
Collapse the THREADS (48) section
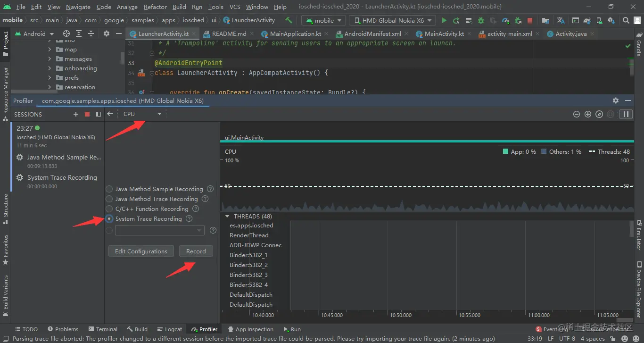[x=228, y=216]
